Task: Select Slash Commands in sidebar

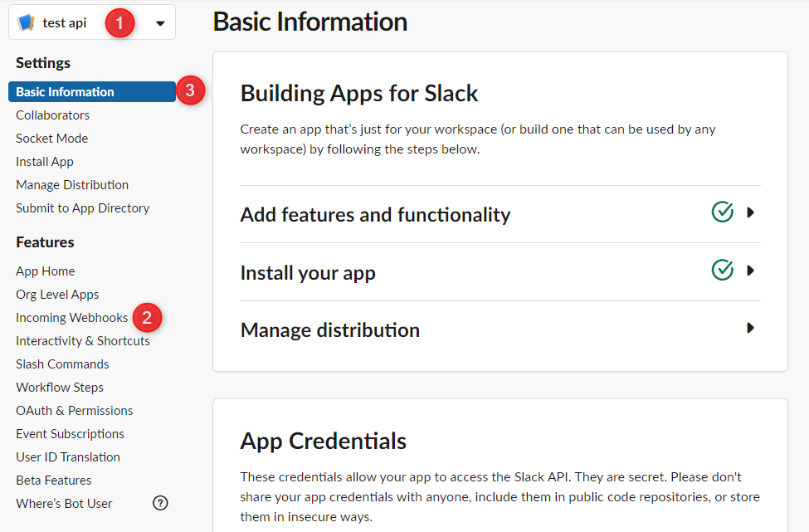Action: [x=62, y=364]
